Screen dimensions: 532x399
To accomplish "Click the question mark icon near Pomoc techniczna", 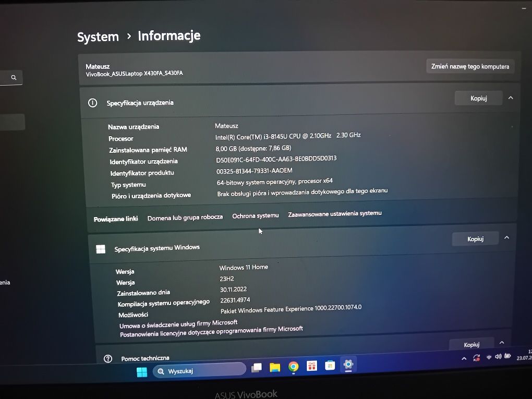I will (x=108, y=359).
